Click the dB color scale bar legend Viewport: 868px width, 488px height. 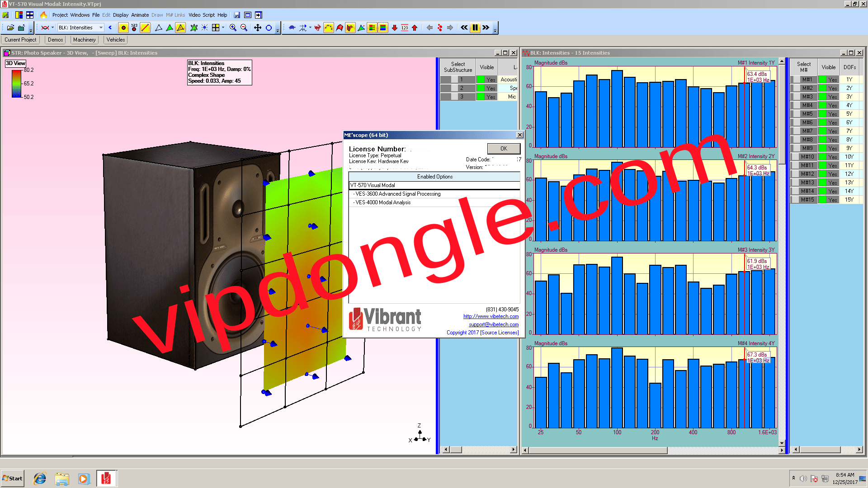click(16, 84)
